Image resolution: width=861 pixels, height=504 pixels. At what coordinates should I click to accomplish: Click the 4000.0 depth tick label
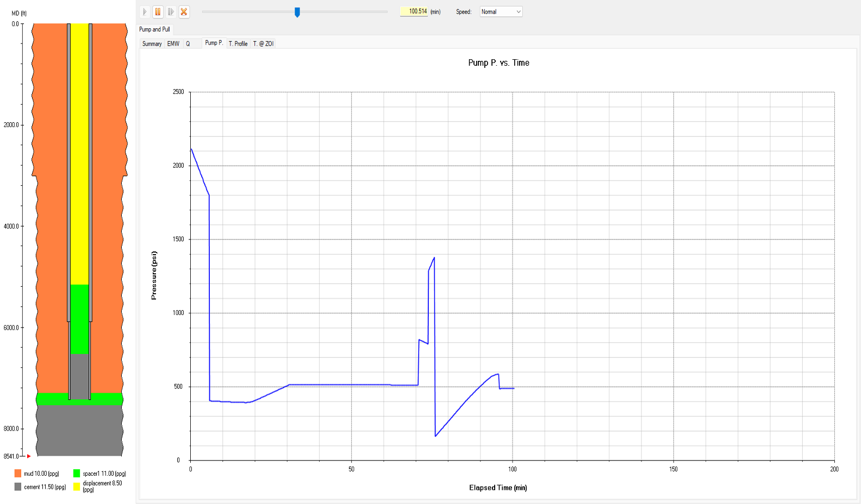click(x=11, y=226)
